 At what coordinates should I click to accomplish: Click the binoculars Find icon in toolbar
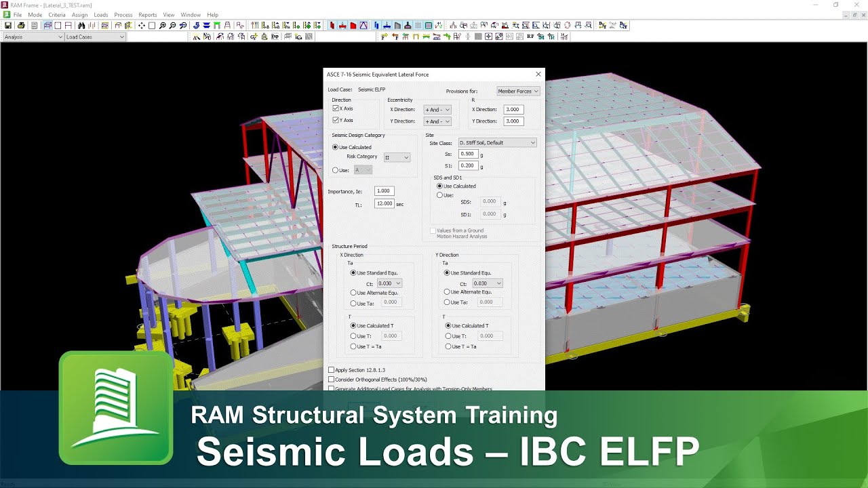(x=81, y=26)
